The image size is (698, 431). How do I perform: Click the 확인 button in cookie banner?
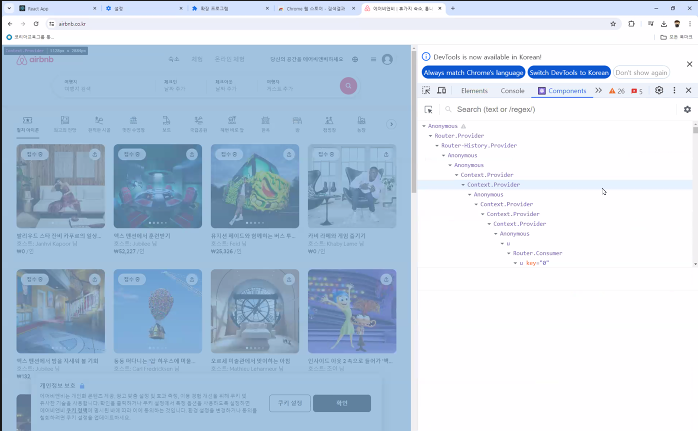[342, 403]
